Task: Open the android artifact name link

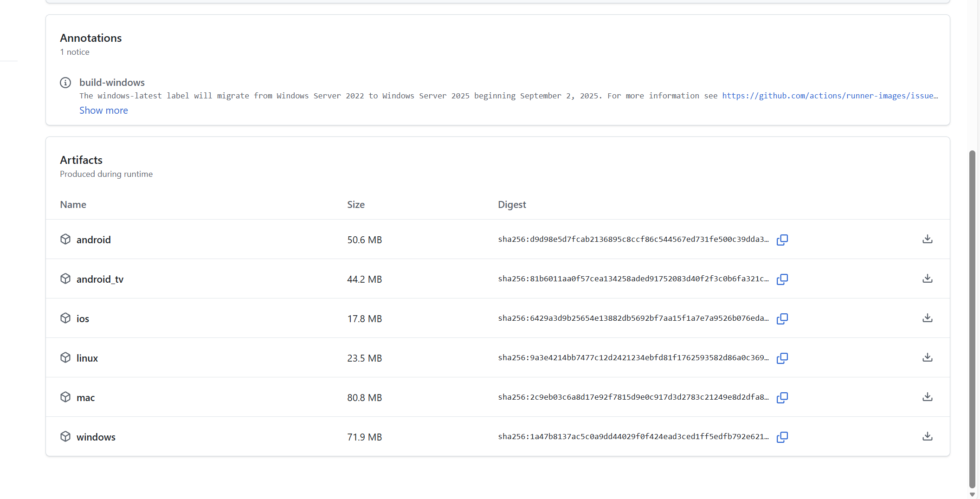Action: pos(93,240)
